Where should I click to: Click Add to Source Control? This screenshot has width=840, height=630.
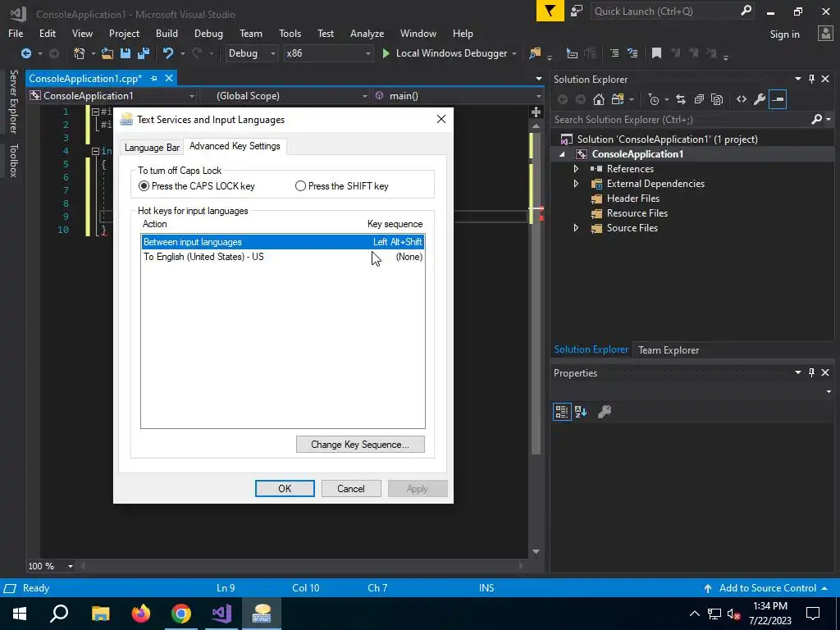point(767,587)
